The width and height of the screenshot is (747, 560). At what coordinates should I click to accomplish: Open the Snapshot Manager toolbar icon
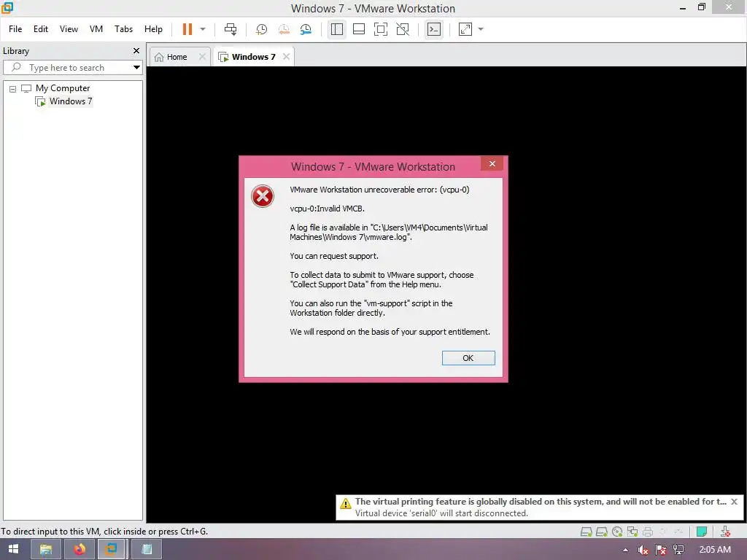point(306,29)
